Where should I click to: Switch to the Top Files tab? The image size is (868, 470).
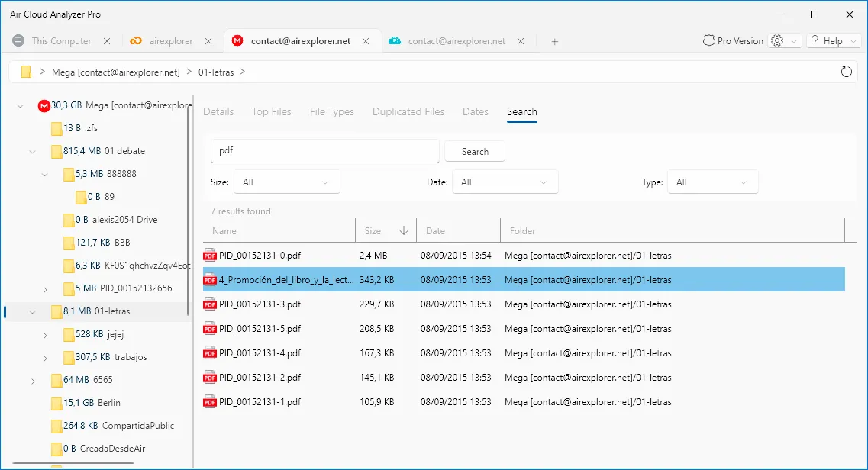(x=271, y=111)
